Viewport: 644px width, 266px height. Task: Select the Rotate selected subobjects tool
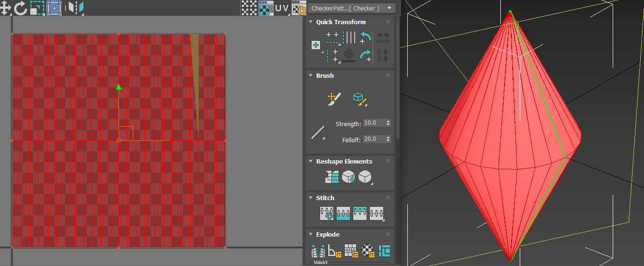point(20,7)
